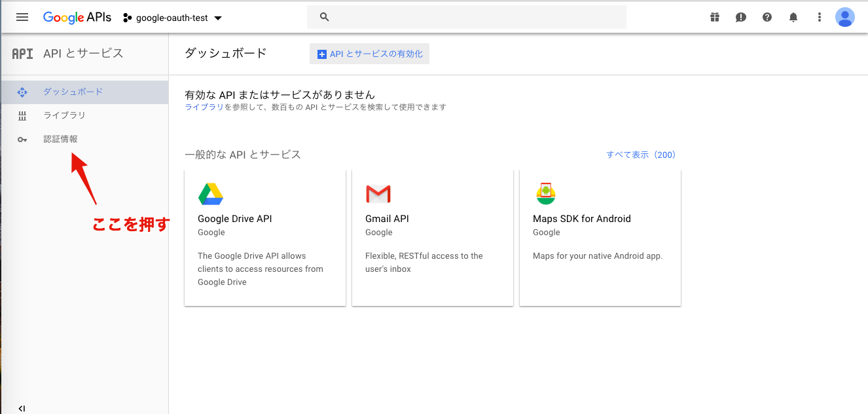Open the user account avatar

click(x=844, y=17)
